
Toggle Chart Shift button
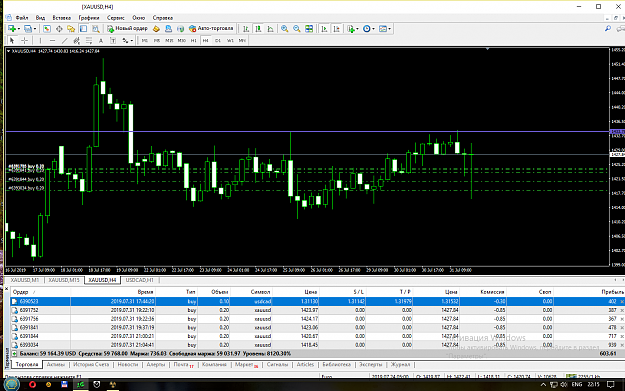tap(336, 29)
